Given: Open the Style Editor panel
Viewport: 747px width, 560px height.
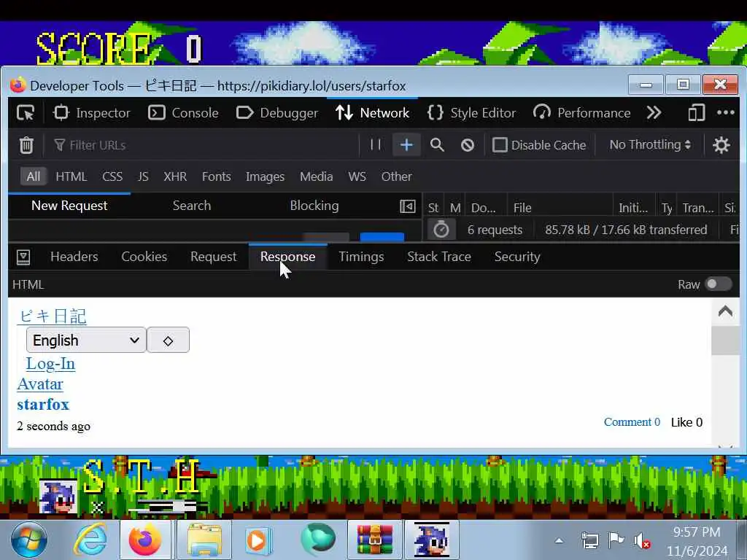Looking at the screenshot, I should pos(471,113).
